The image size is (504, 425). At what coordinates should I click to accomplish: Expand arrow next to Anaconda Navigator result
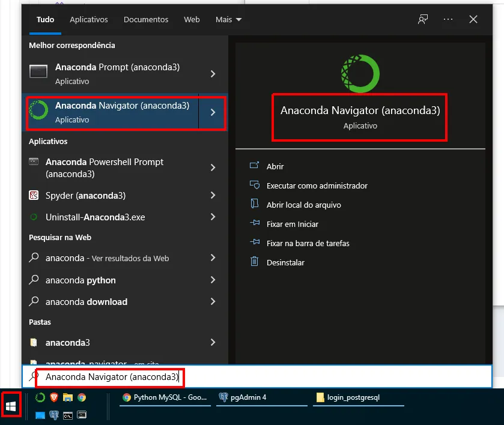(x=213, y=112)
